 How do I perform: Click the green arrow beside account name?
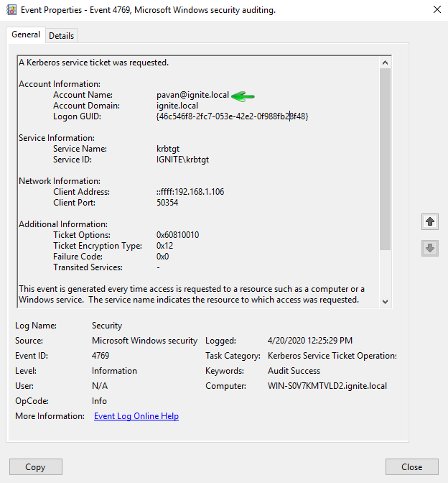(243, 96)
